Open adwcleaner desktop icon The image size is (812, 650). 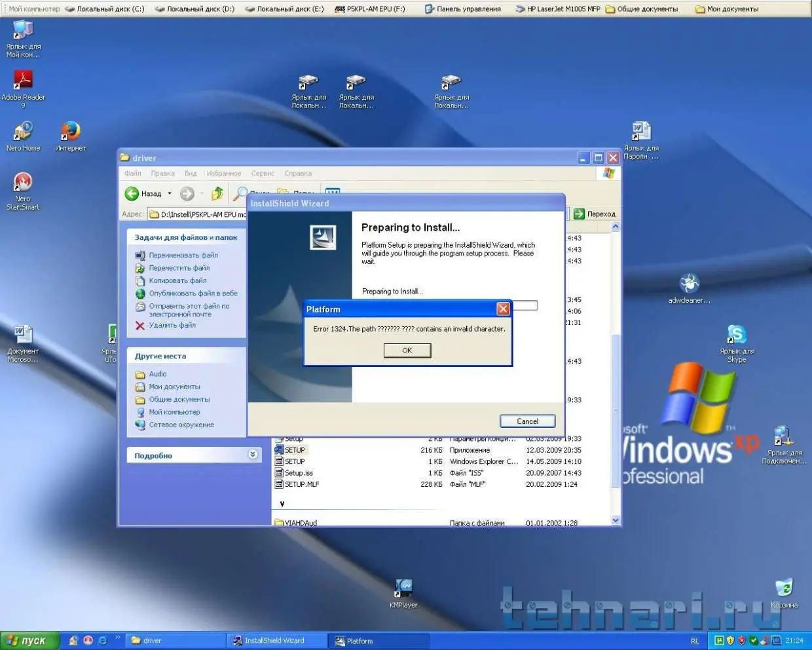[689, 288]
